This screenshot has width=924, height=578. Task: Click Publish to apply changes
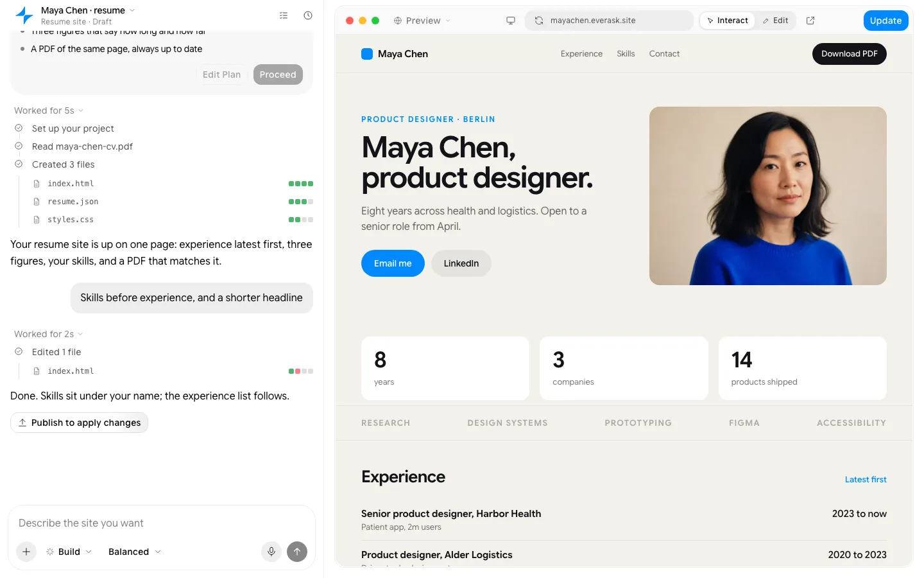pyautogui.click(x=80, y=423)
